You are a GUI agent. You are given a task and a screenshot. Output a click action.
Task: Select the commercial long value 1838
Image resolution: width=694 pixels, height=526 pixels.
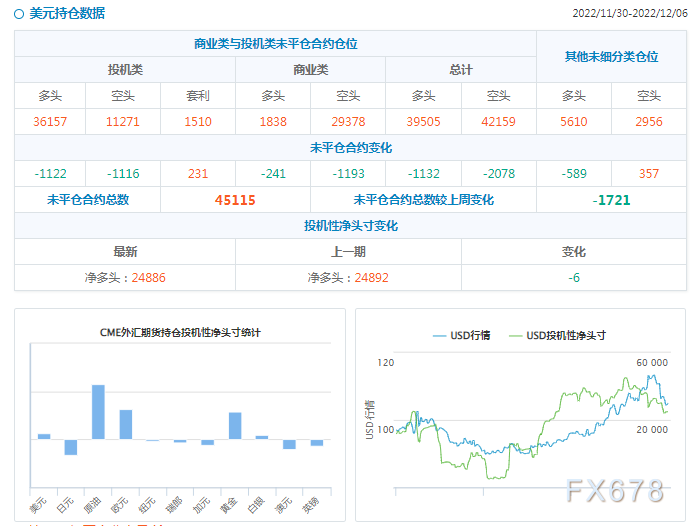pos(273,122)
